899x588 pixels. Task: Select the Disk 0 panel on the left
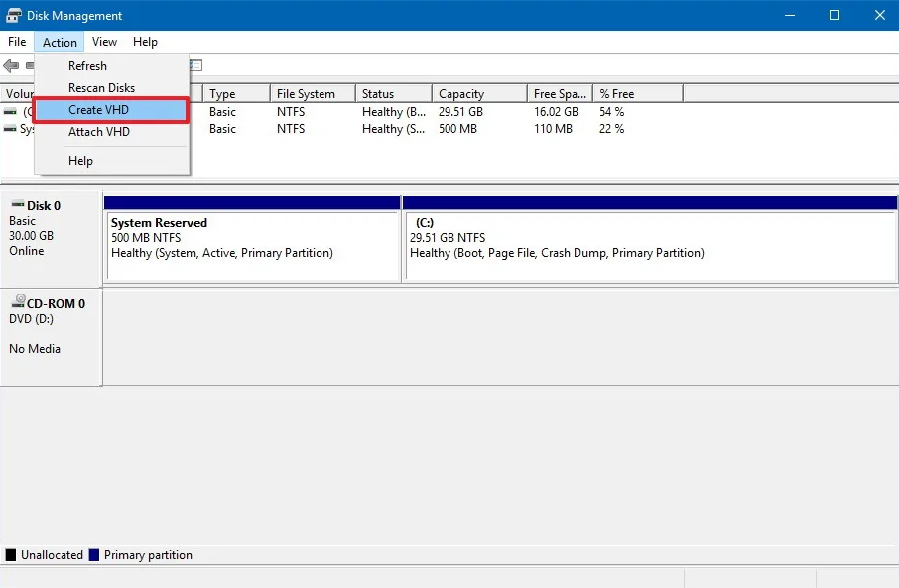tap(50, 238)
